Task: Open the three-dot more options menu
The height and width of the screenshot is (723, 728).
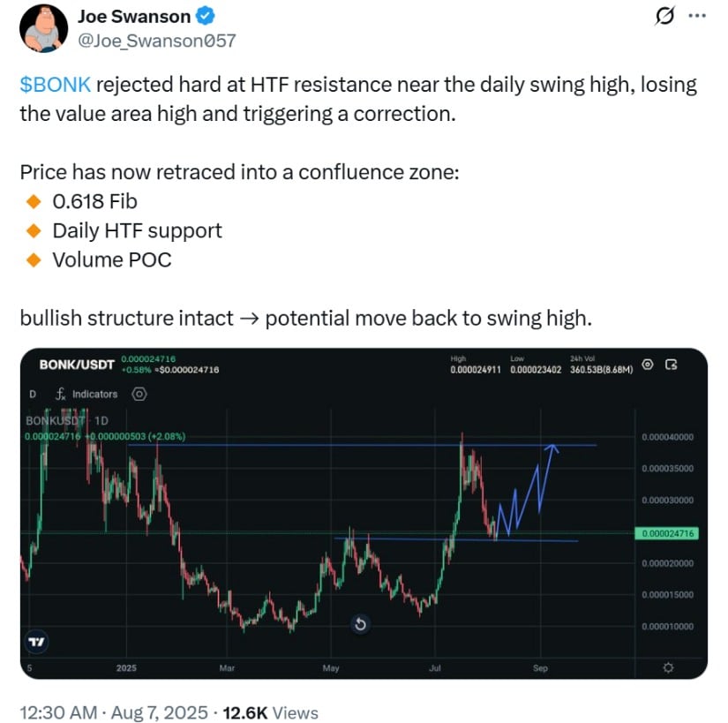Action: click(x=697, y=16)
